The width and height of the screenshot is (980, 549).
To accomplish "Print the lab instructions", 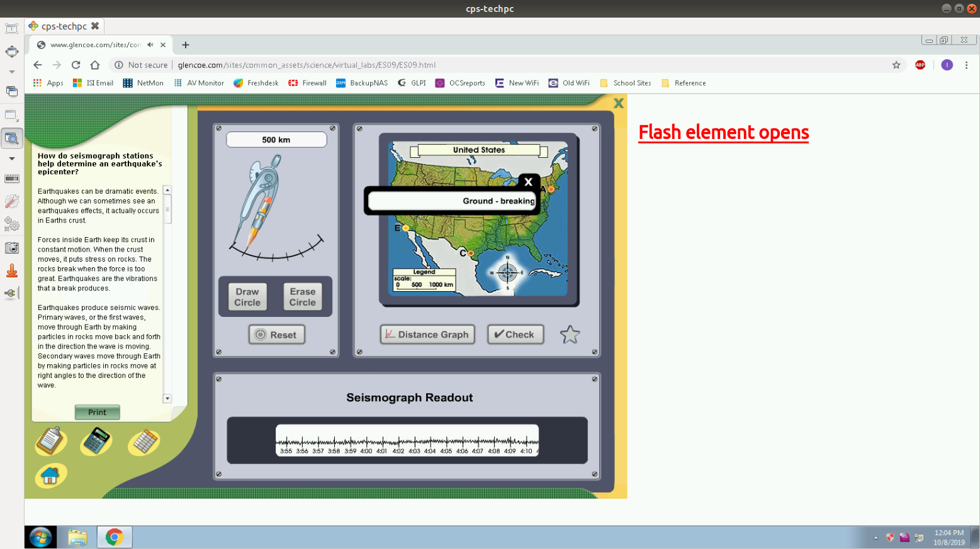I will tap(98, 412).
